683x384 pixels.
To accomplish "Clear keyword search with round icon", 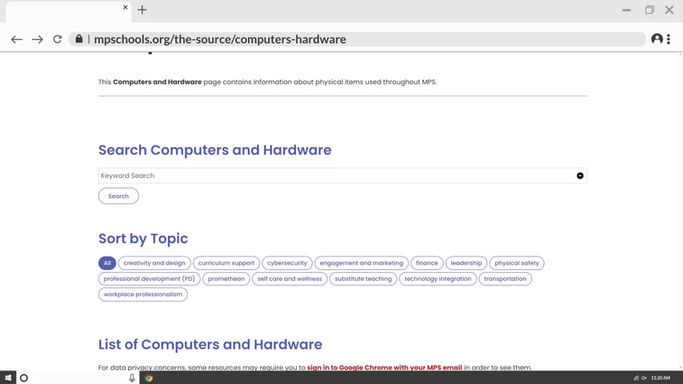I will 580,175.
